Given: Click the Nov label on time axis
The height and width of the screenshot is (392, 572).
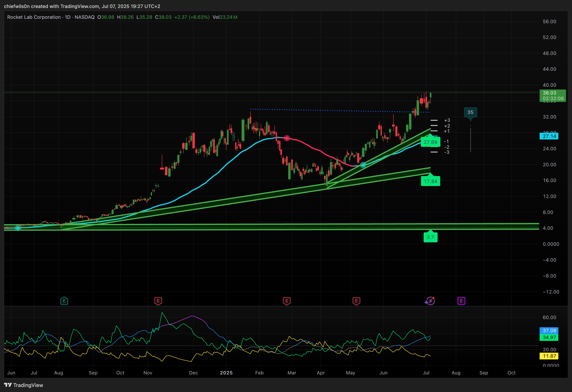Looking at the screenshot, I should (148, 373).
